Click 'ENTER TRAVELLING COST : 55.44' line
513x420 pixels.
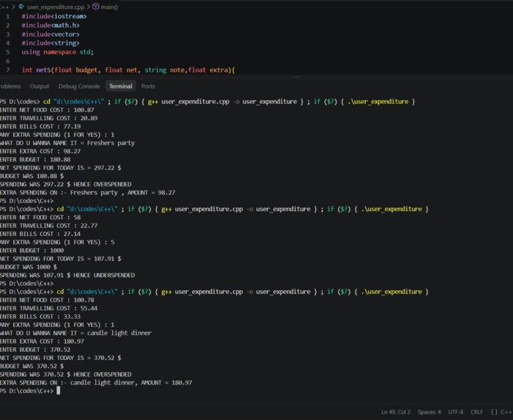click(x=49, y=308)
